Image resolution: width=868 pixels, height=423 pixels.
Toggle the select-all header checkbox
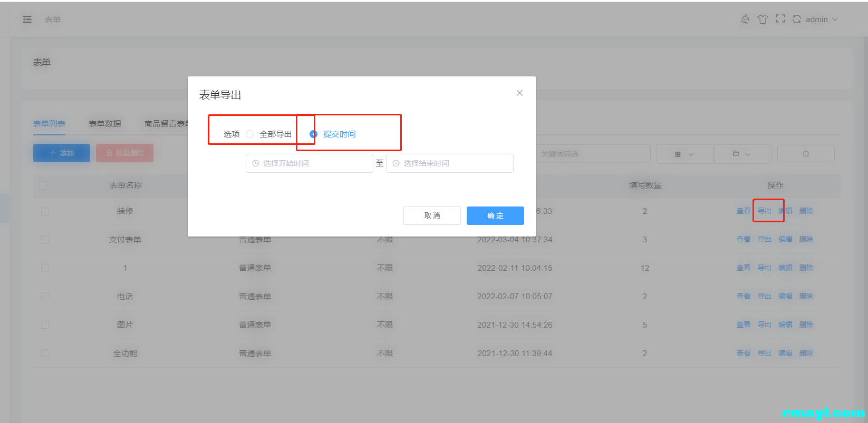pyautogui.click(x=43, y=185)
